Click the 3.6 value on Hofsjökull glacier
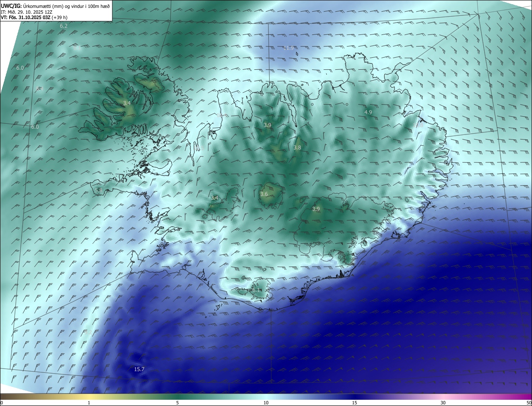 point(264,194)
